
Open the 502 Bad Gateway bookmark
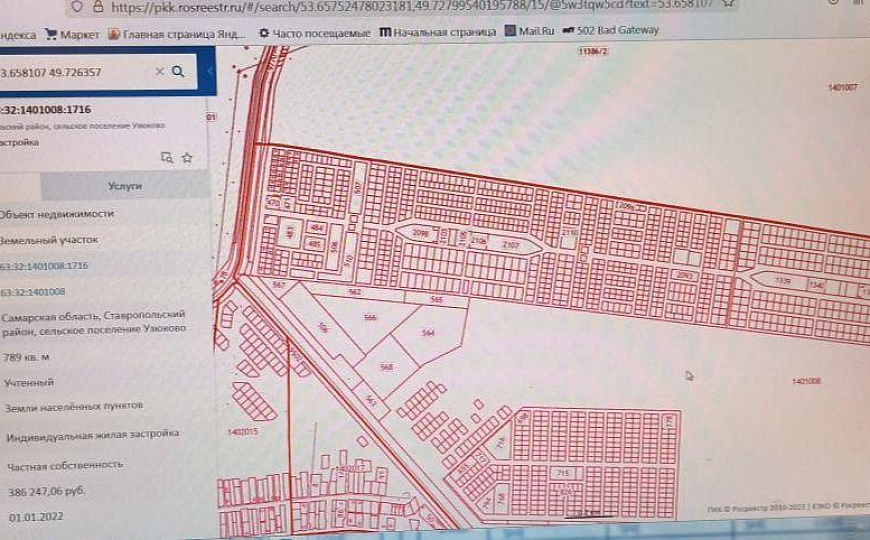610,30
